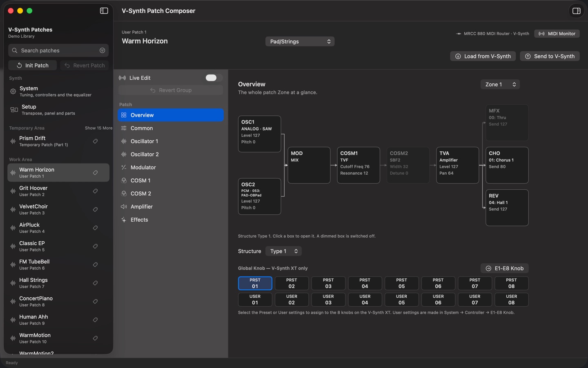
Task: Click the tag icon for WarmMotion
Action: coord(95,338)
